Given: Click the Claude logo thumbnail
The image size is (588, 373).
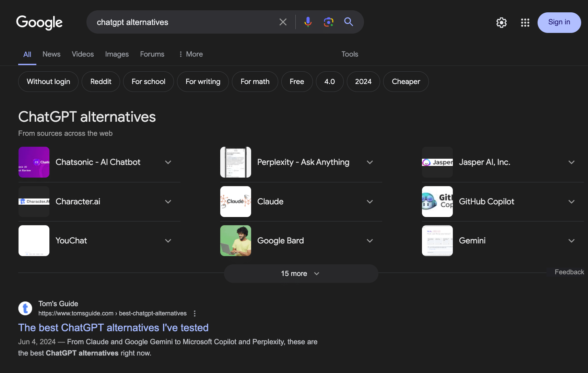Looking at the screenshot, I should coord(236,202).
